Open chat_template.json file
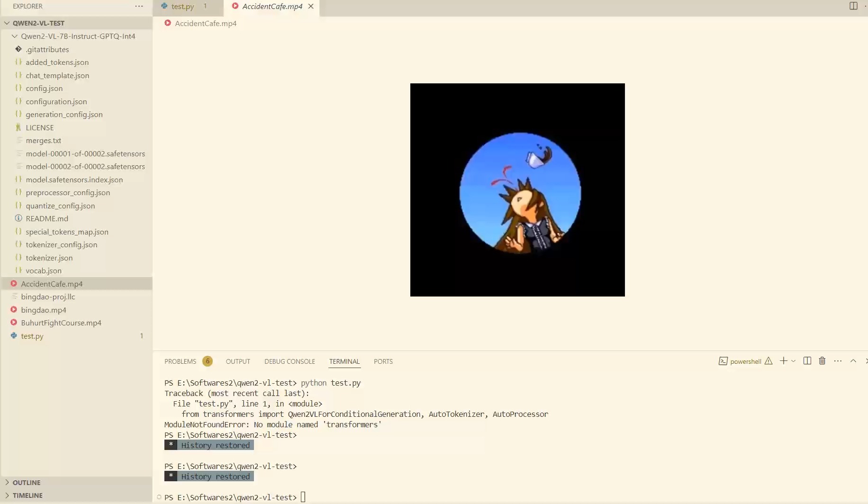Screen dimensions: 868x504 coord(57,75)
